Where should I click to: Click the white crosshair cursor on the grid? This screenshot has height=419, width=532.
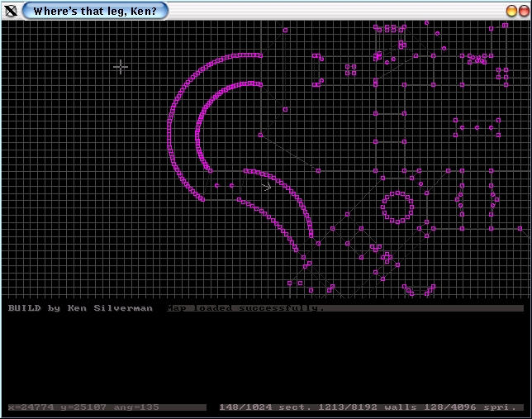121,67
